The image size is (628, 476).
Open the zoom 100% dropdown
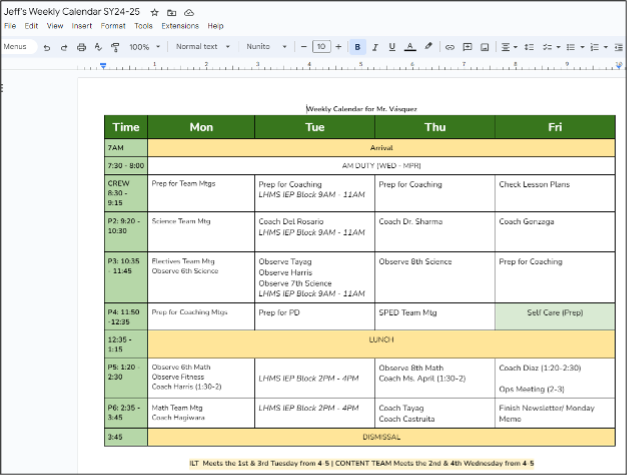pos(144,47)
